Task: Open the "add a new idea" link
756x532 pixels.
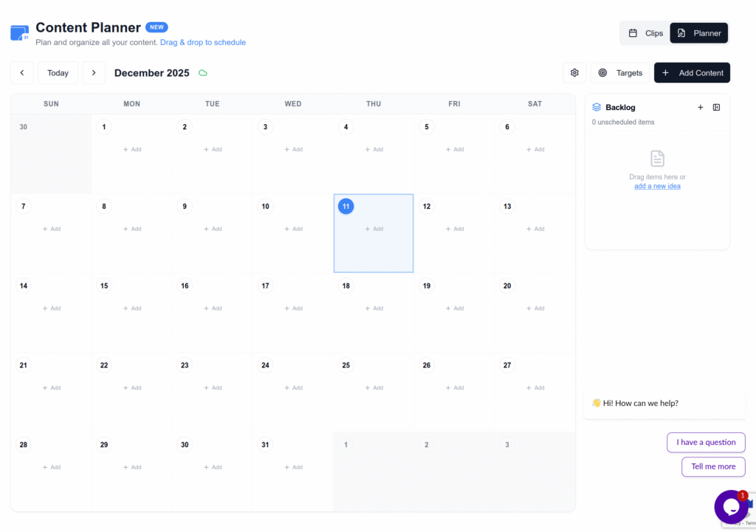Action: pos(657,186)
